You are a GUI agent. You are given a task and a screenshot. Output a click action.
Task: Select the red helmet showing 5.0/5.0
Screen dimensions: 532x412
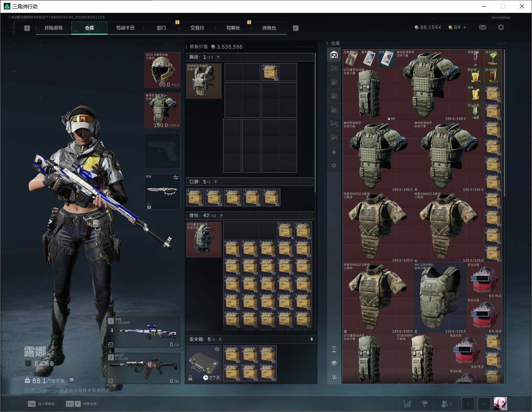point(467,351)
